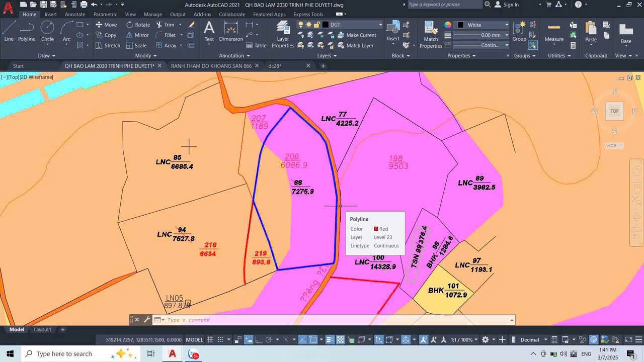Open the Layer Properties manager
The width and height of the screenshot is (644, 362).
click(282, 35)
